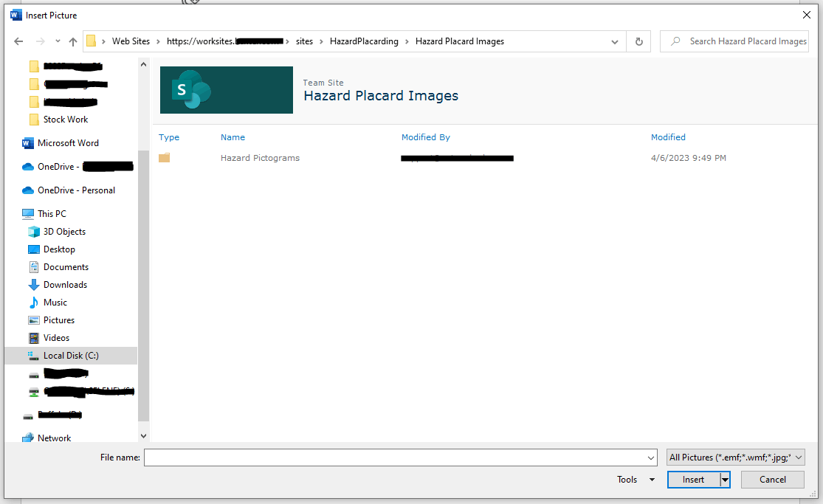Refresh the Hazard Placard Images folder
The width and height of the screenshot is (823, 504).
click(638, 41)
